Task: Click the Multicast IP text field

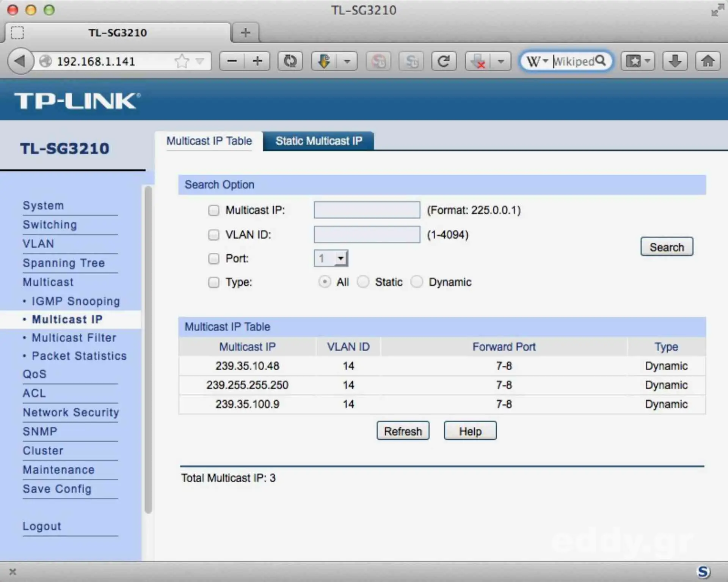Action: (x=367, y=210)
